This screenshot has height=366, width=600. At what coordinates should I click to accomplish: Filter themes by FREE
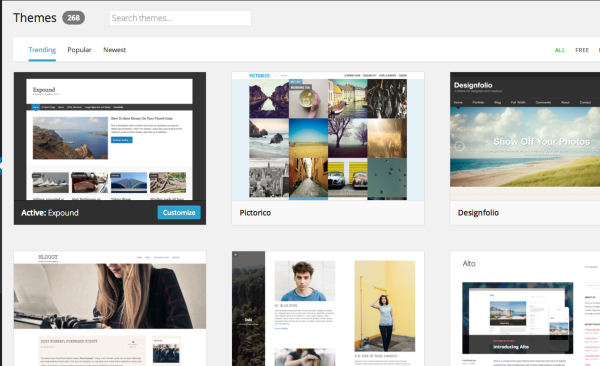pyautogui.click(x=582, y=50)
